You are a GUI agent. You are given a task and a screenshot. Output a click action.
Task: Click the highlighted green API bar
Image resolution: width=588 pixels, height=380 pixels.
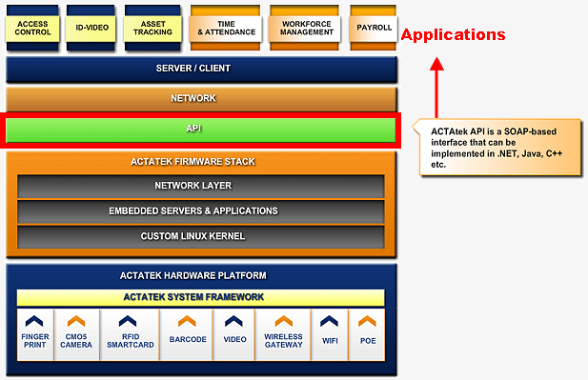point(201,130)
